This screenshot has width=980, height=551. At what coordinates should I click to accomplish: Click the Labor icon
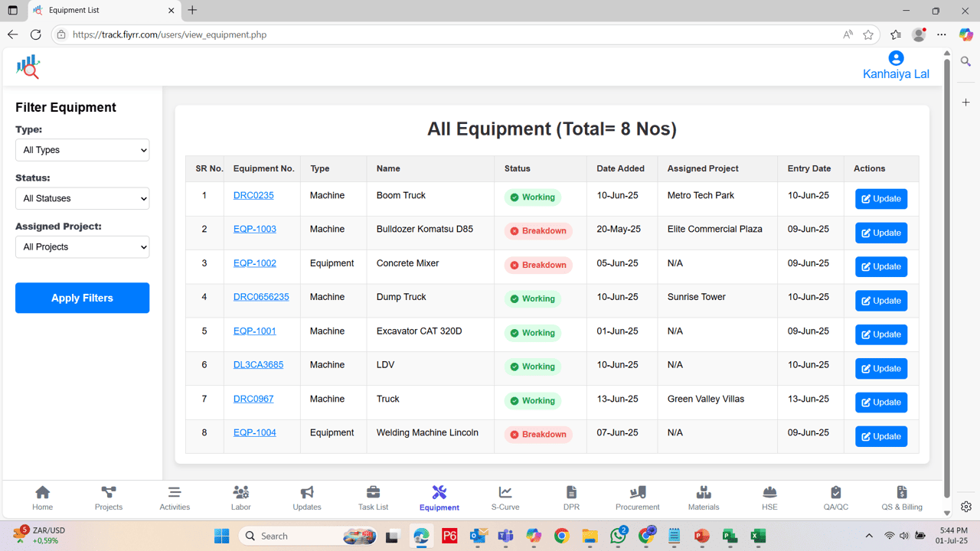pyautogui.click(x=240, y=497)
